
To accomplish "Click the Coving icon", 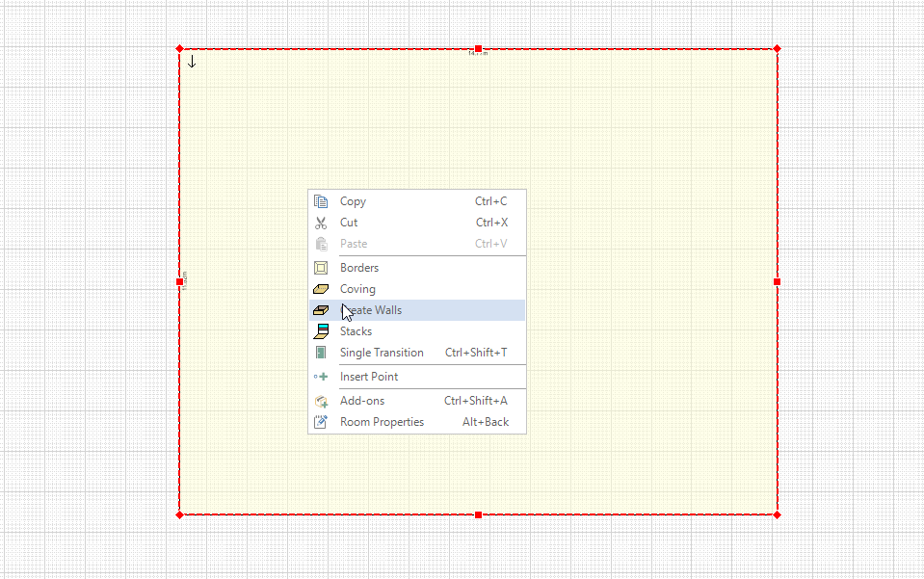I will point(321,289).
